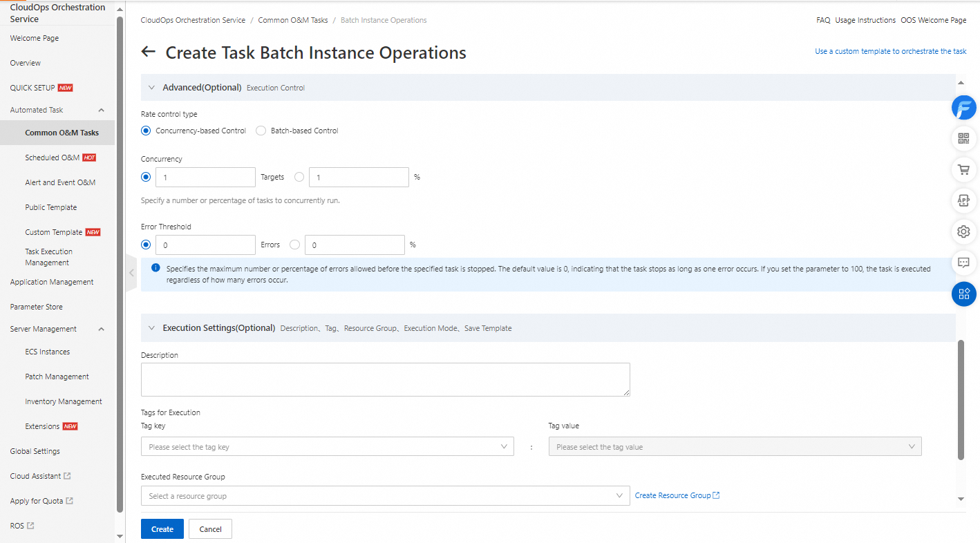Open the Usage Instructions link
The image size is (980, 543).
pyautogui.click(x=865, y=20)
